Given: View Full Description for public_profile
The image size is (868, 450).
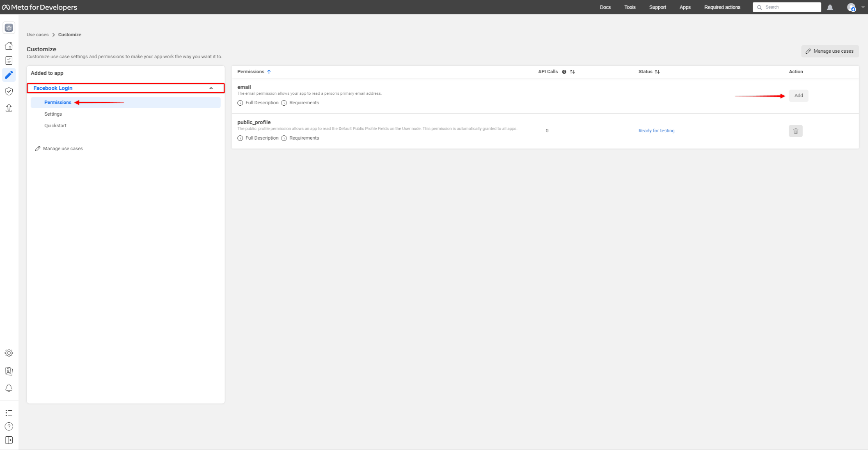Looking at the screenshot, I should tap(258, 138).
